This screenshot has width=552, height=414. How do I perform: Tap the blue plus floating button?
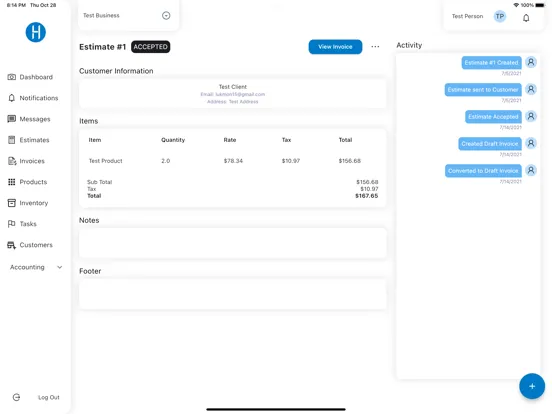[532, 386]
